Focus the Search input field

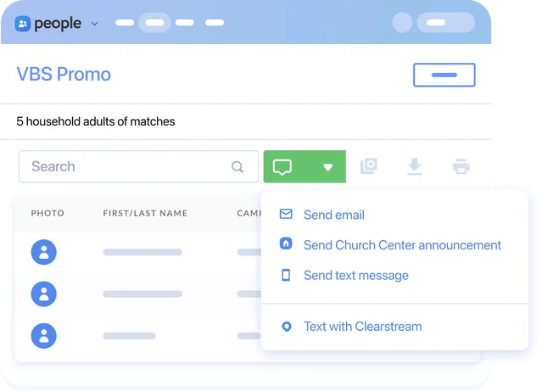coord(138,166)
